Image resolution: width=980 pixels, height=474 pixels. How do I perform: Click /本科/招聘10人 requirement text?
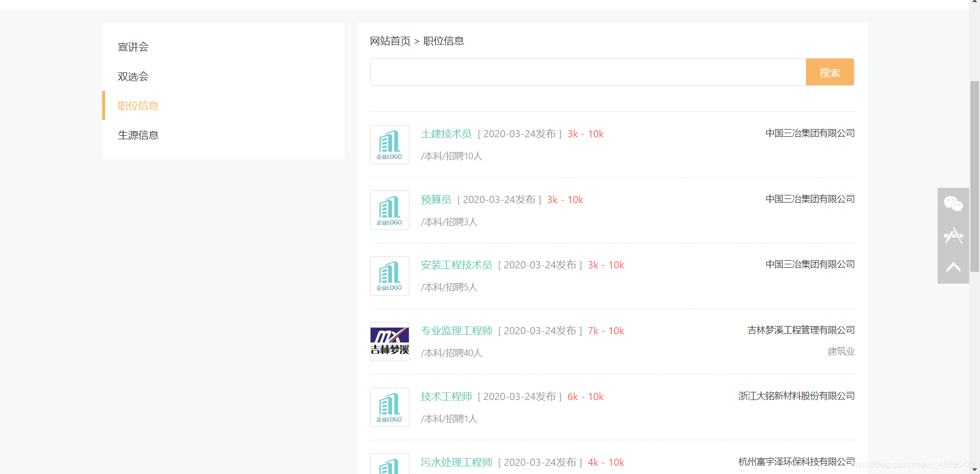pyautogui.click(x=451, y=156)
